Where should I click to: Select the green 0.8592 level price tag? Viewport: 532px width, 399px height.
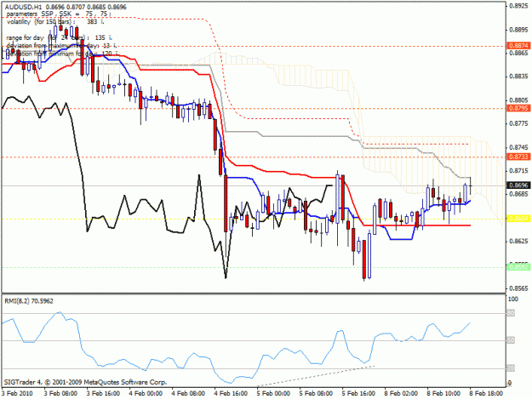click(x=518, y=267)
